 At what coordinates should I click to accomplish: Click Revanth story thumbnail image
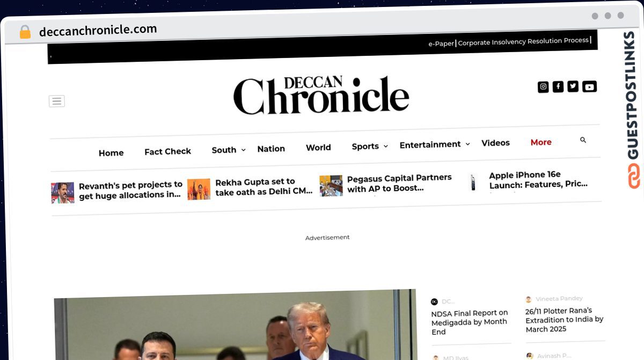(x=63, y=193)
